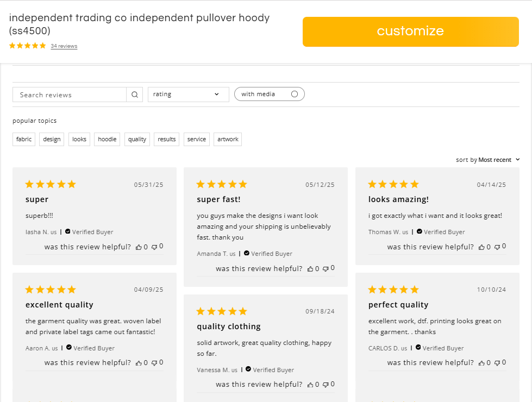Thumbs up Iasha N.'s review
532x402 pixels.
139,247
